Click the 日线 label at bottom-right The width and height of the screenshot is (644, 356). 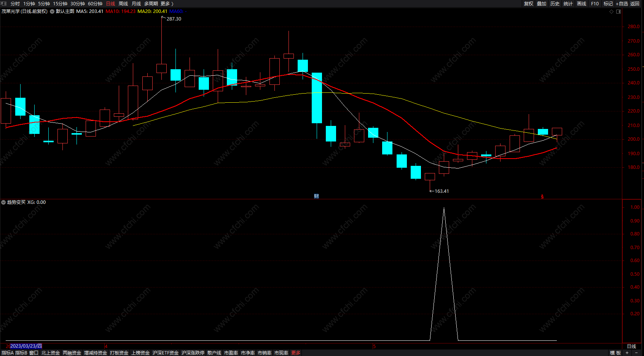(631, 346)
